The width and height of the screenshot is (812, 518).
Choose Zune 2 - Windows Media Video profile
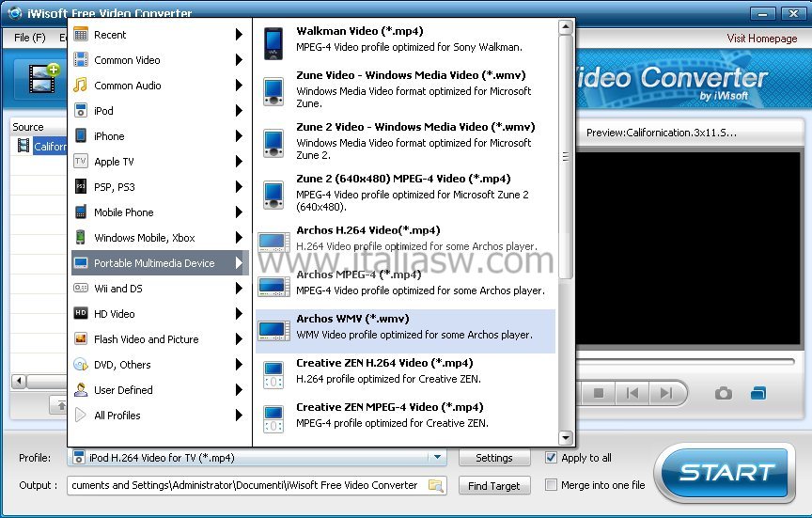click(x=405, y=141)
